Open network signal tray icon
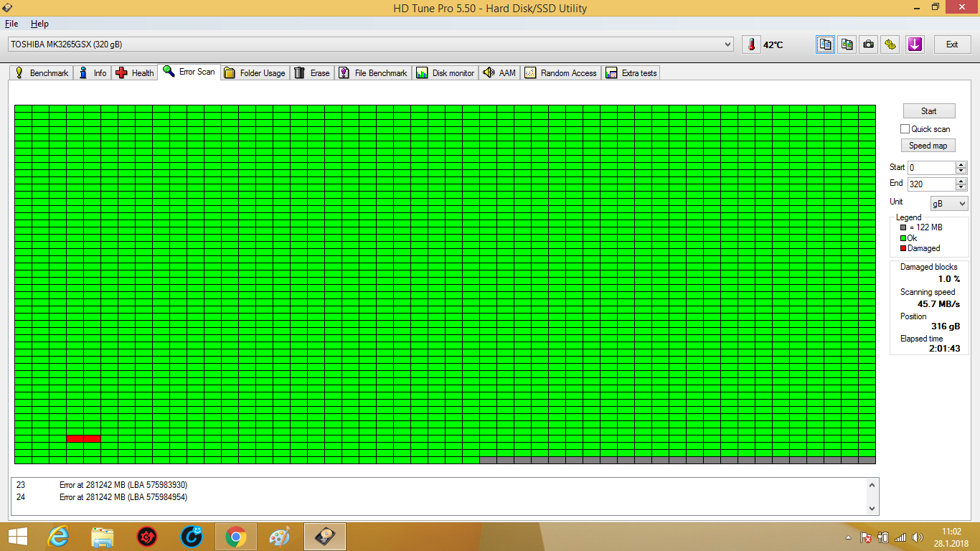This screenshot has height=551, width=980. point(900,537)
